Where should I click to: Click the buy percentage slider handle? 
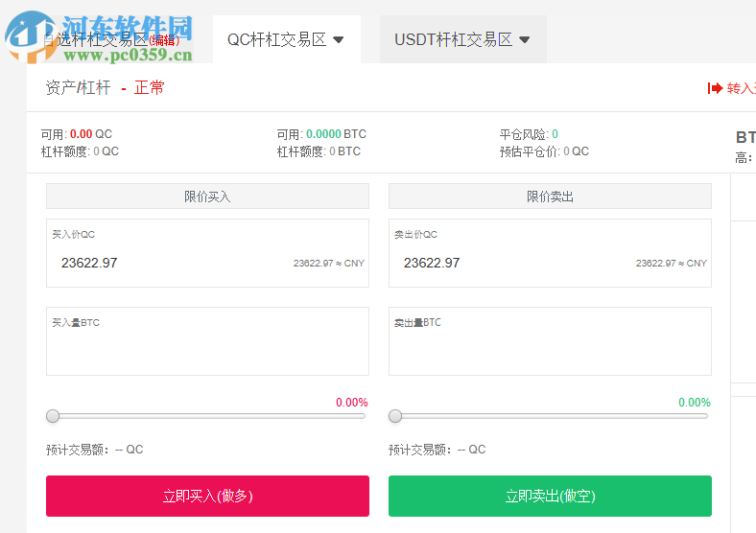point(53,416)
